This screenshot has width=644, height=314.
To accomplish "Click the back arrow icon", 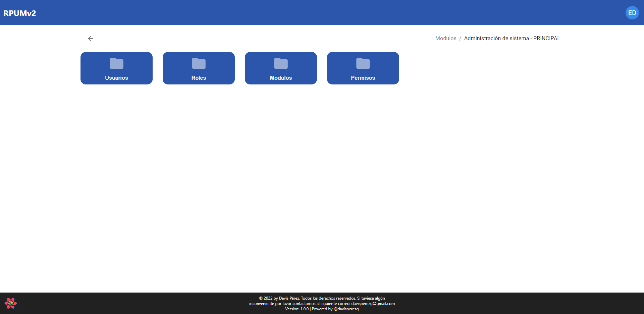I will (91, 38).
